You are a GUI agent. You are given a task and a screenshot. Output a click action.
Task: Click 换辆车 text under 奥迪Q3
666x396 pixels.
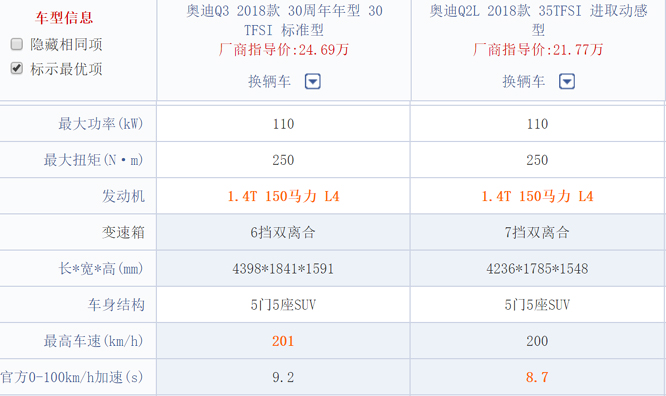(269, 81)
